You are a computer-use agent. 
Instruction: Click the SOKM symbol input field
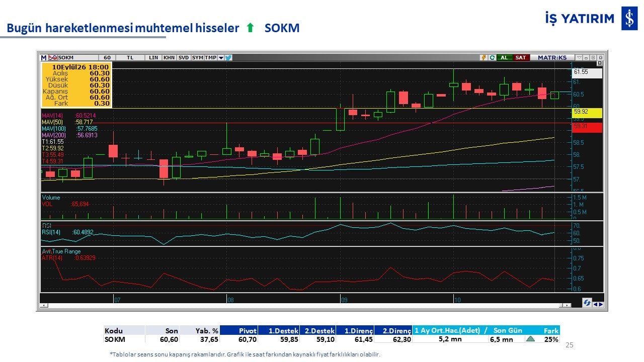(77, 58)
